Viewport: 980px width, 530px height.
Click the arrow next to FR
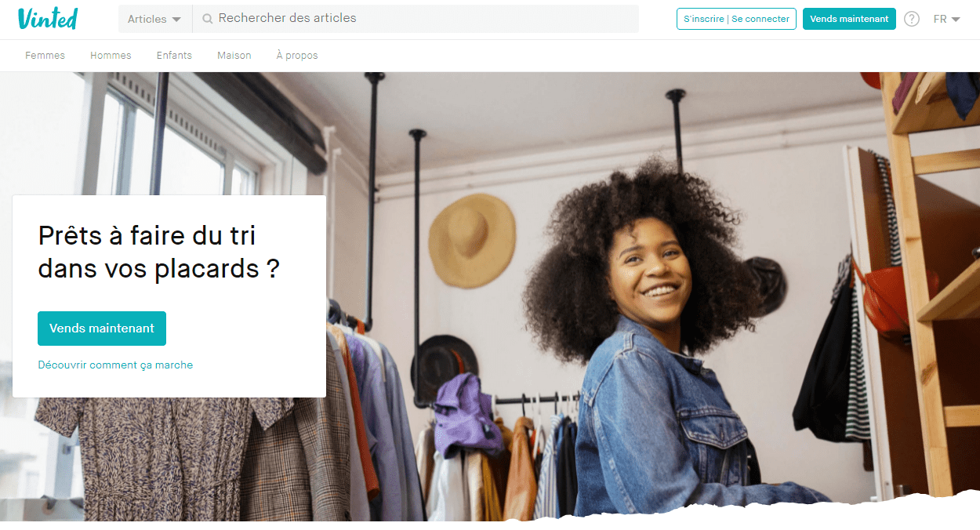[956, 20]
